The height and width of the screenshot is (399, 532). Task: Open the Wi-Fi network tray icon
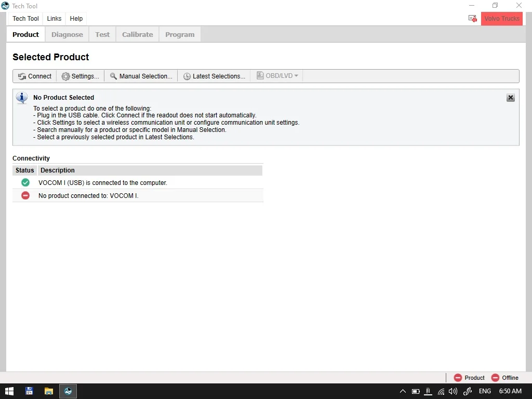(441, 392)
